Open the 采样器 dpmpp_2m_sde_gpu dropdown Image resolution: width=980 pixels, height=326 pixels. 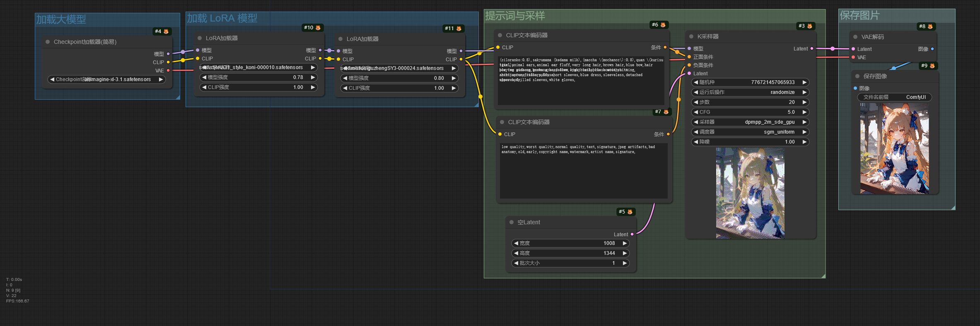pos(750,122)
